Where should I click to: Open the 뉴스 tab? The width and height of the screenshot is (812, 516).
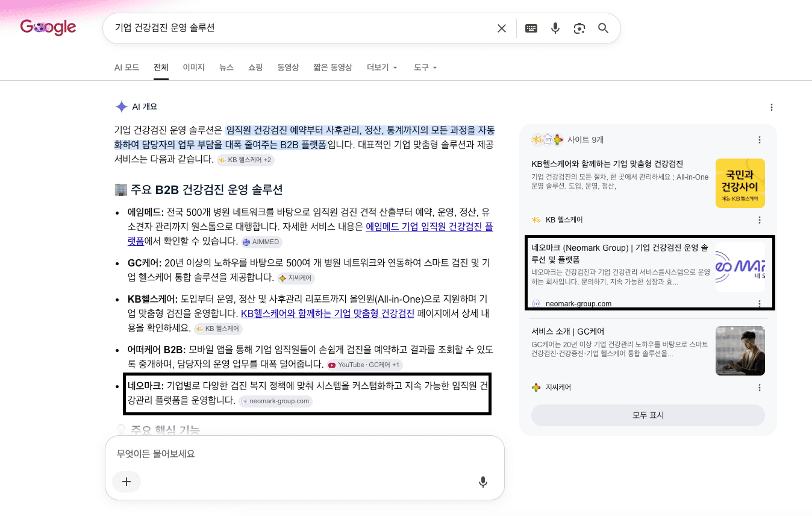(226, 68)
